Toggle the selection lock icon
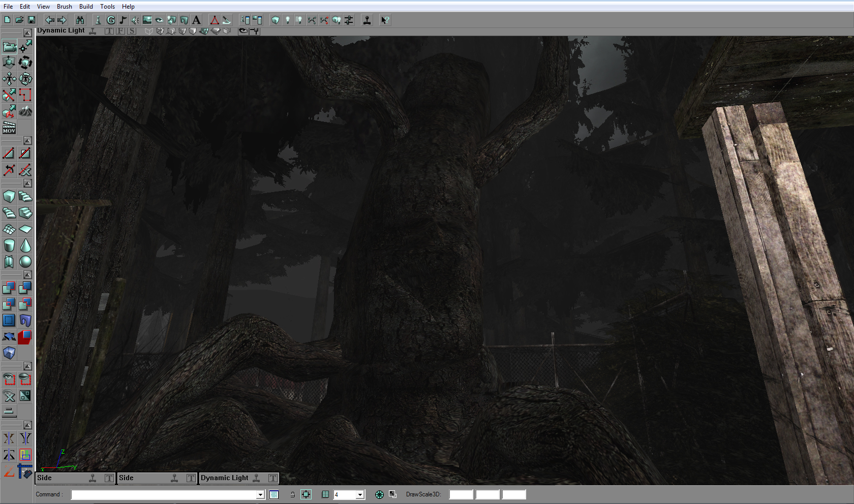The image size is (854, 504). [x=292, y=494]
